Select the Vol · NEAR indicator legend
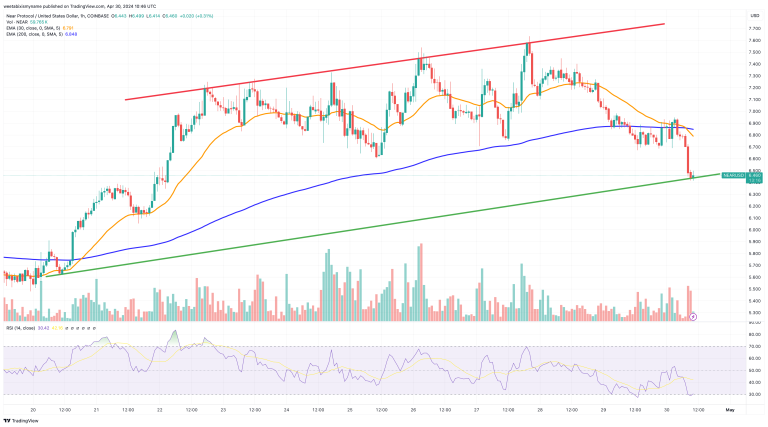 [x=17, y=22]
